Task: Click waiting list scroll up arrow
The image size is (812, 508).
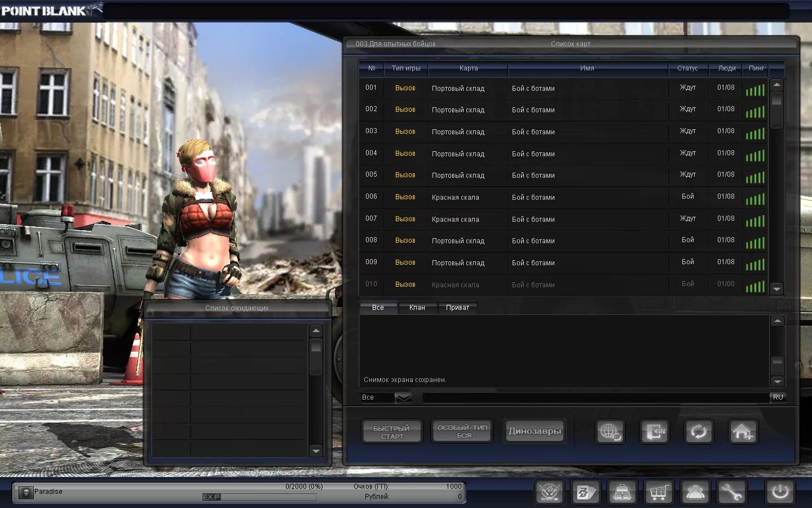Action: coord(316,331)
